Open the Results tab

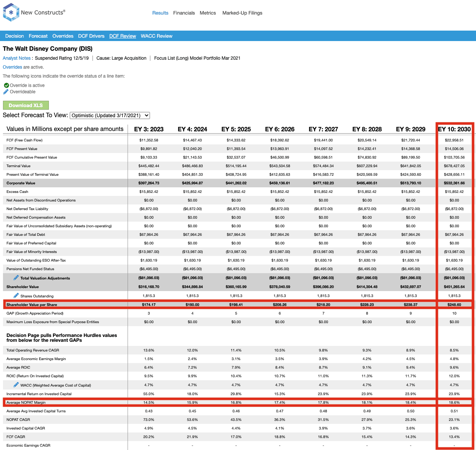point(160,13)
